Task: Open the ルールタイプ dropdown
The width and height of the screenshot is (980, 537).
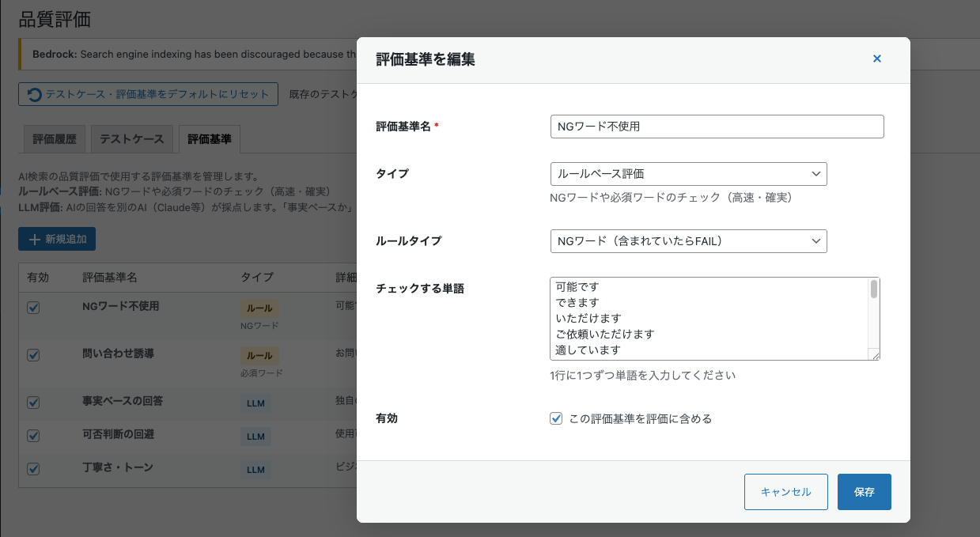Action: 688,241
